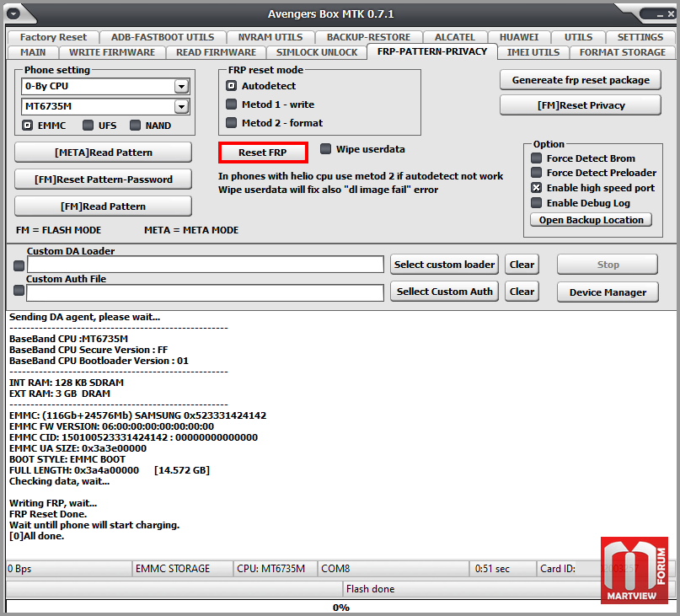Click the [FM]Read Pattern button
680x616 pixels.
pyautogui.click(x=103, y=206)
